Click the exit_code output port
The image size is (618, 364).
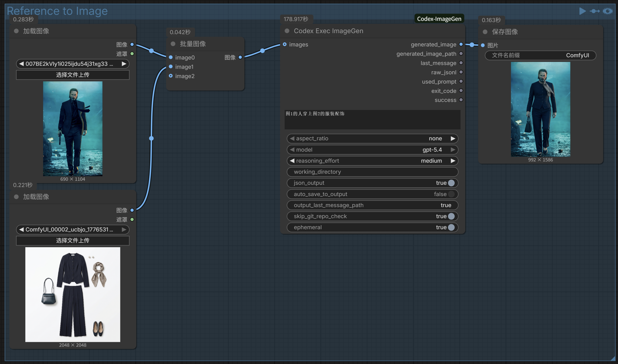[461, 91]
